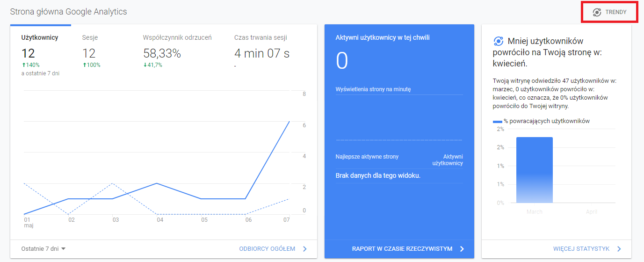Click the Wyświetlenia strony na minutę label
The height and width of the screenshot is (262, 644).
click(x=373, y=89)
